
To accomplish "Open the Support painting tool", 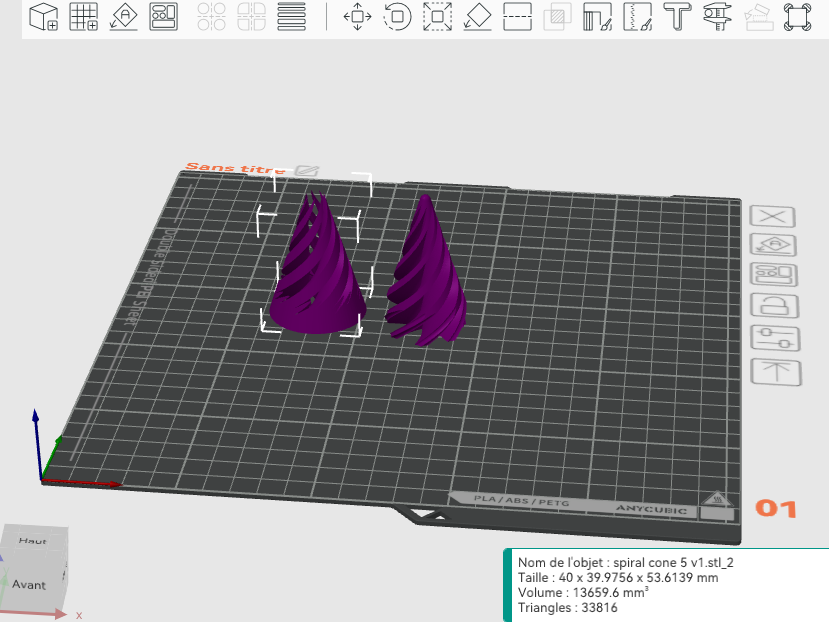I will click(597, 16).
